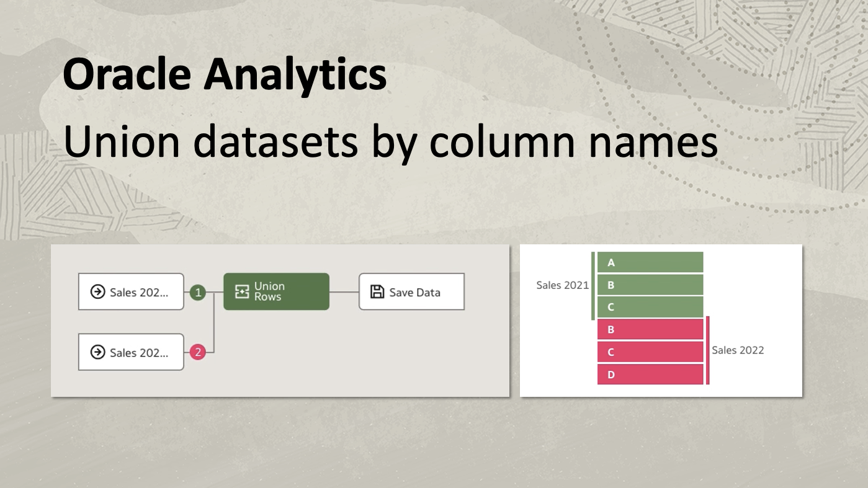
Task: Open the Save Data step label
Action: click(414, 293)
